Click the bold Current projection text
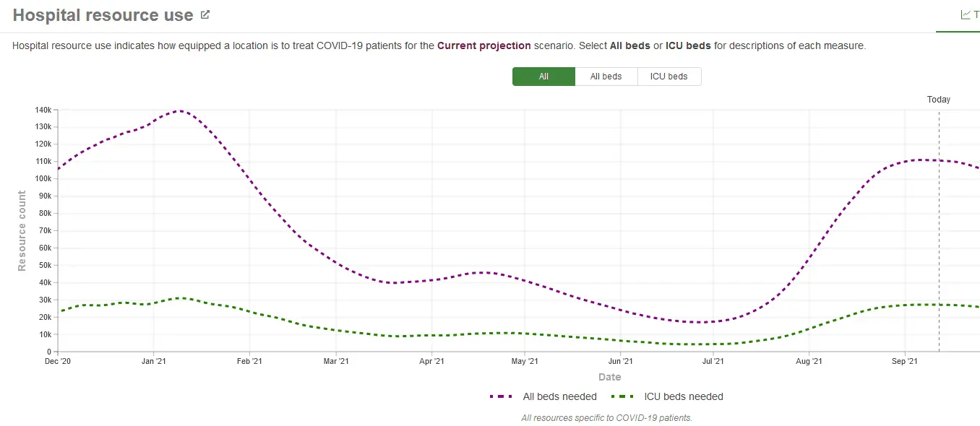The image size is (980, 426). click(483, 46)
